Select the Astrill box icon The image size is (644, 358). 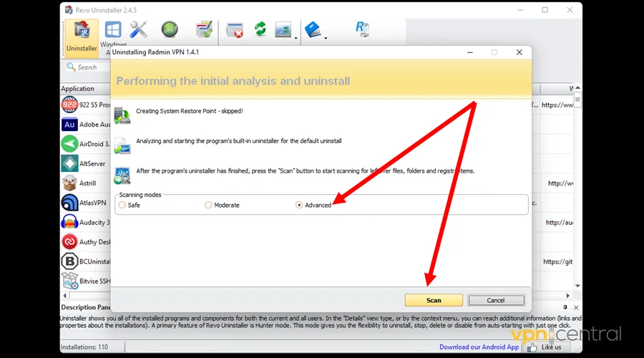(x=69, y=183)
